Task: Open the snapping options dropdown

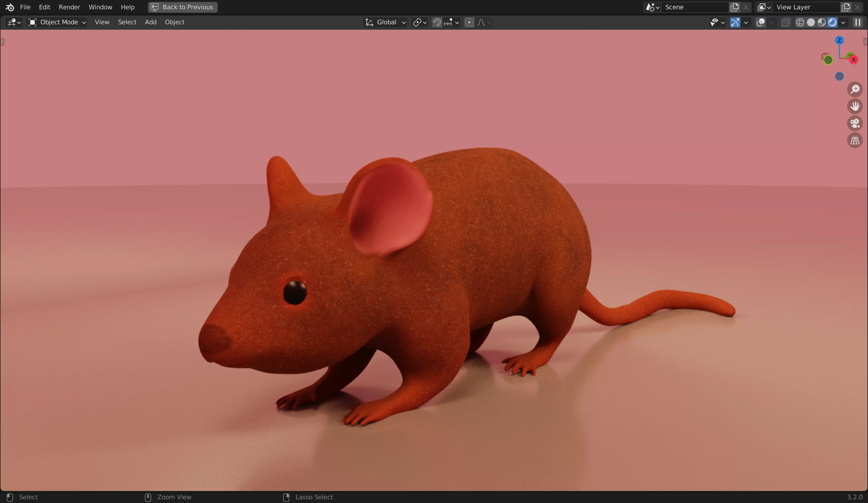Action: tap(452, 22)
